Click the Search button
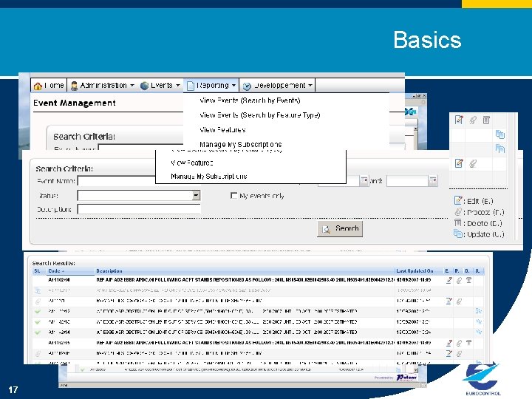The image size is (532, 399). 340,228
